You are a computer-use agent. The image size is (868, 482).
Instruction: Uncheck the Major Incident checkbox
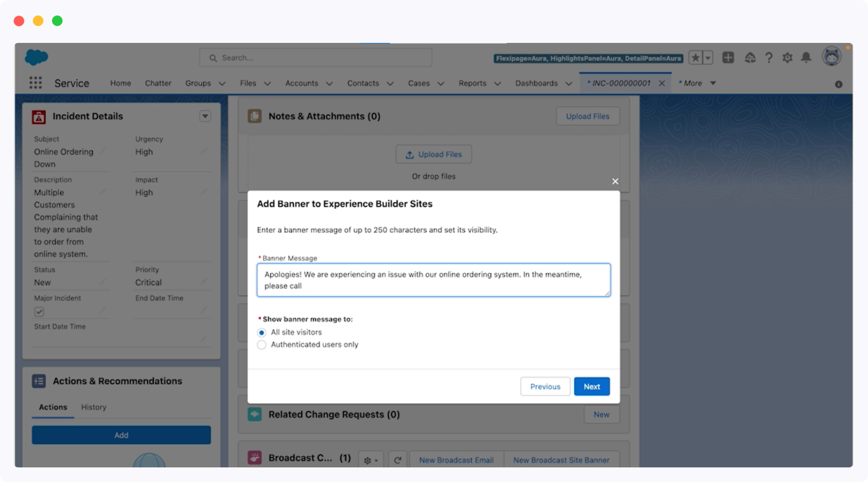(x=38, y=311)
